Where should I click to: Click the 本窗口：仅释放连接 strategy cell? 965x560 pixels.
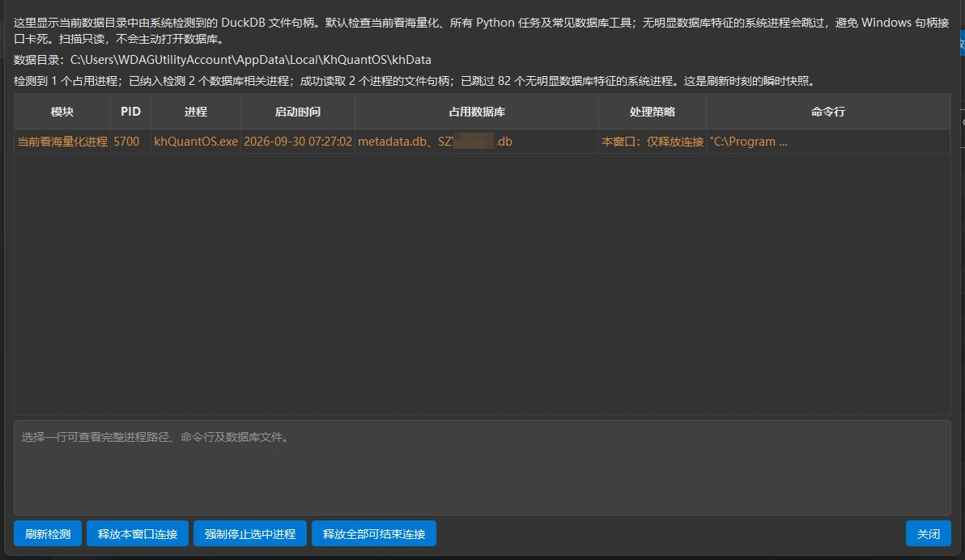click(653, 142)
